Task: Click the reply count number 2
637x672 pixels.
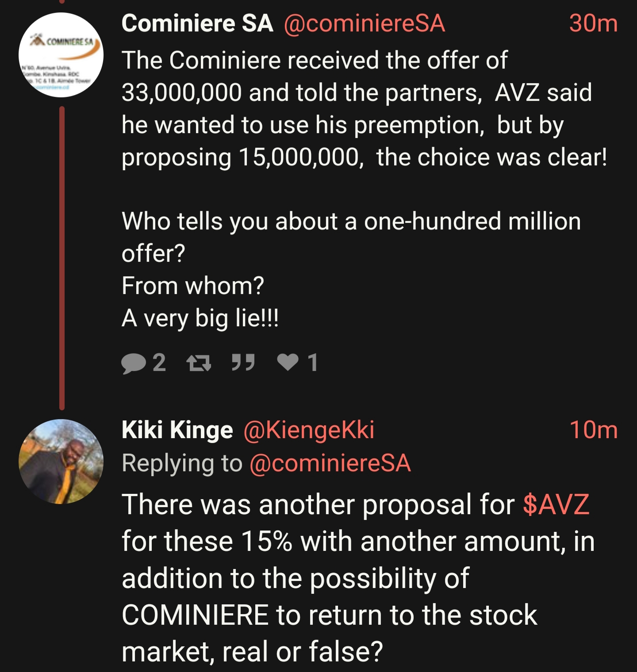Action: point(159,363)
